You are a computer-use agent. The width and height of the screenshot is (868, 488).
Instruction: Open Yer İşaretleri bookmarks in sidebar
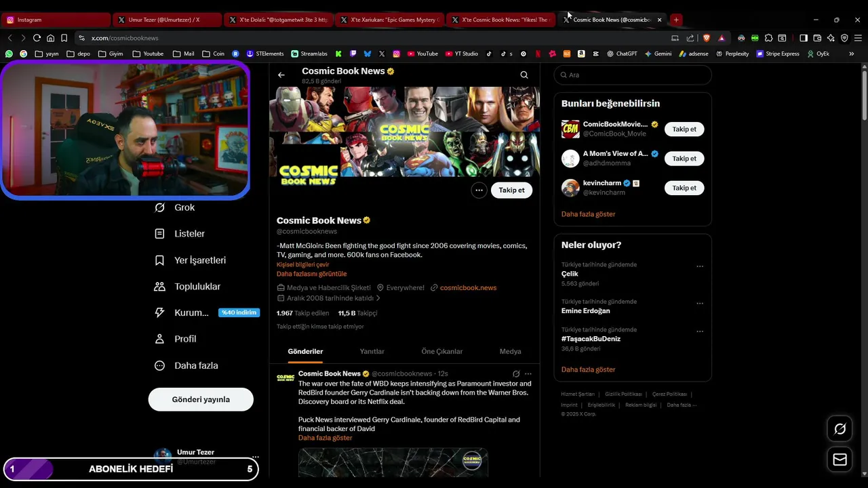coord(190,260)
